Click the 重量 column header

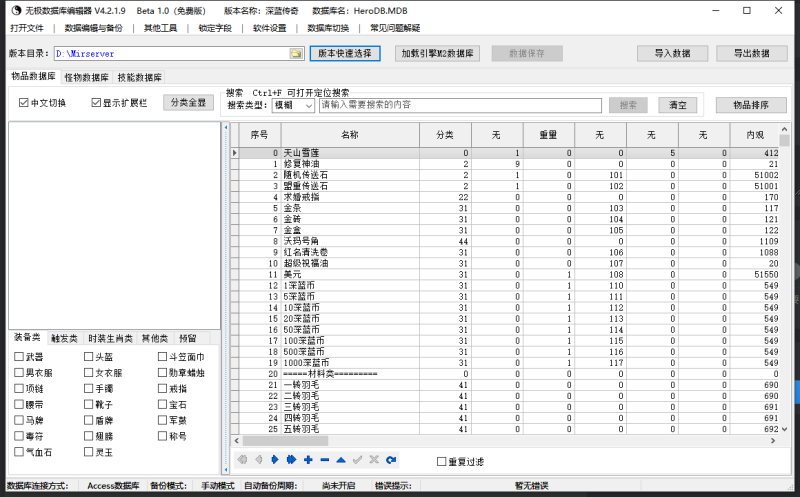[x=548, y=135]
